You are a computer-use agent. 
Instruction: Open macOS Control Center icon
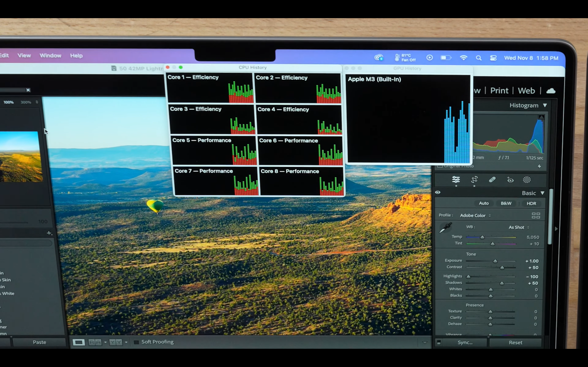[493, 58]
